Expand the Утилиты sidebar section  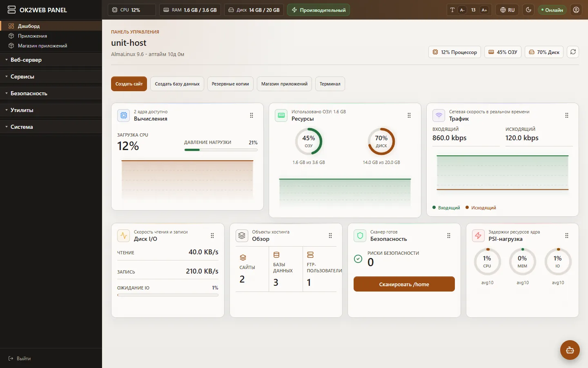pyautogui.click(x=51, y=110)
